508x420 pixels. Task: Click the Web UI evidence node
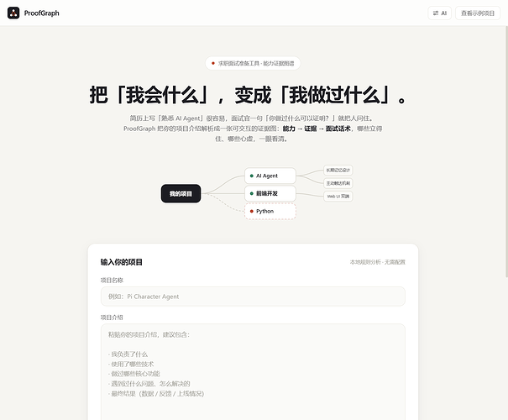(x=338, y=196)
